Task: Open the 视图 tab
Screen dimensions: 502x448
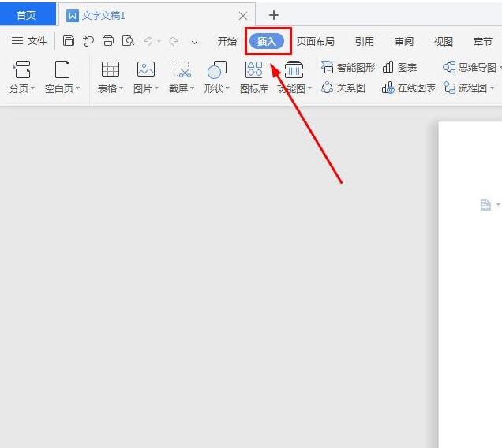Action: pos(443,41)
